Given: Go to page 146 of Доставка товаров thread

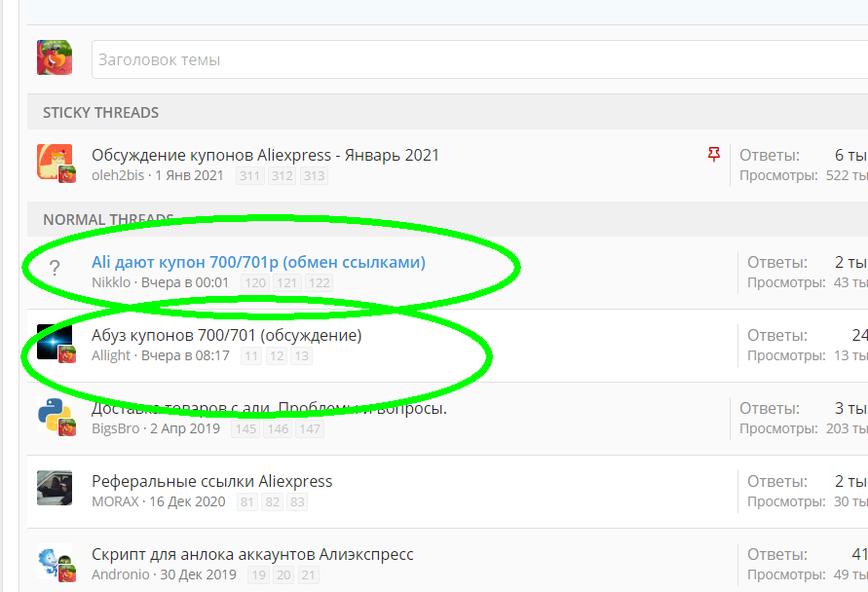Looking at the screenshot, I should 278,428.
